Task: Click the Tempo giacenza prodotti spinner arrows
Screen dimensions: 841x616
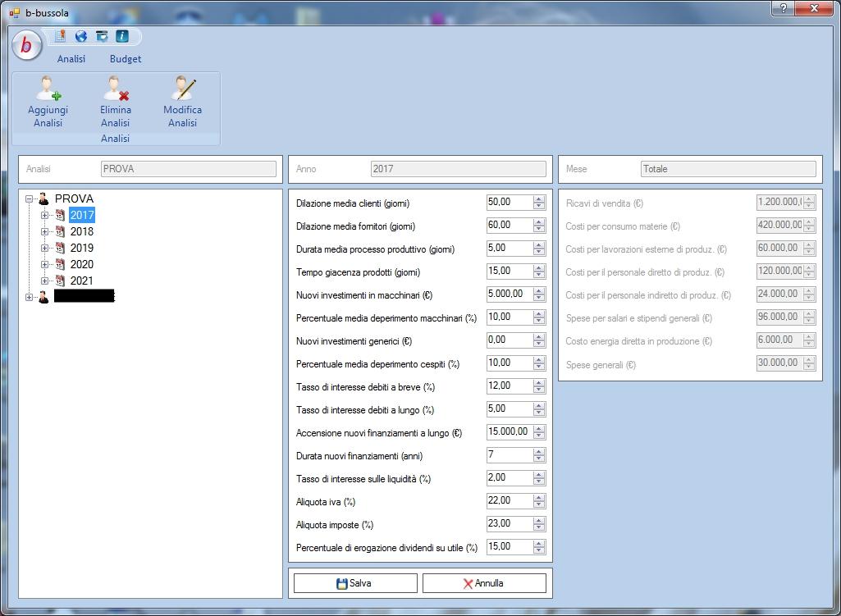Action: 539,271
